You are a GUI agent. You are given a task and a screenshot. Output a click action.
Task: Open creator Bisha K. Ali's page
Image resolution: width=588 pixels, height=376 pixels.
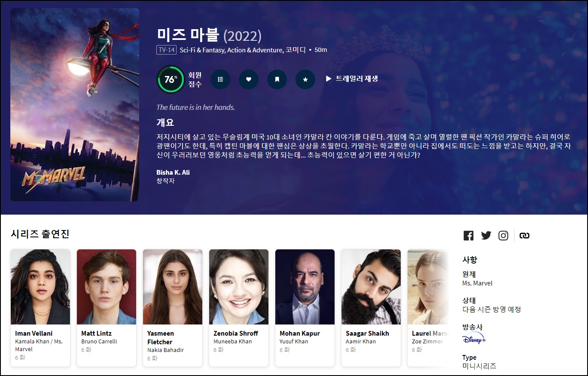click(x=173, y=172)
